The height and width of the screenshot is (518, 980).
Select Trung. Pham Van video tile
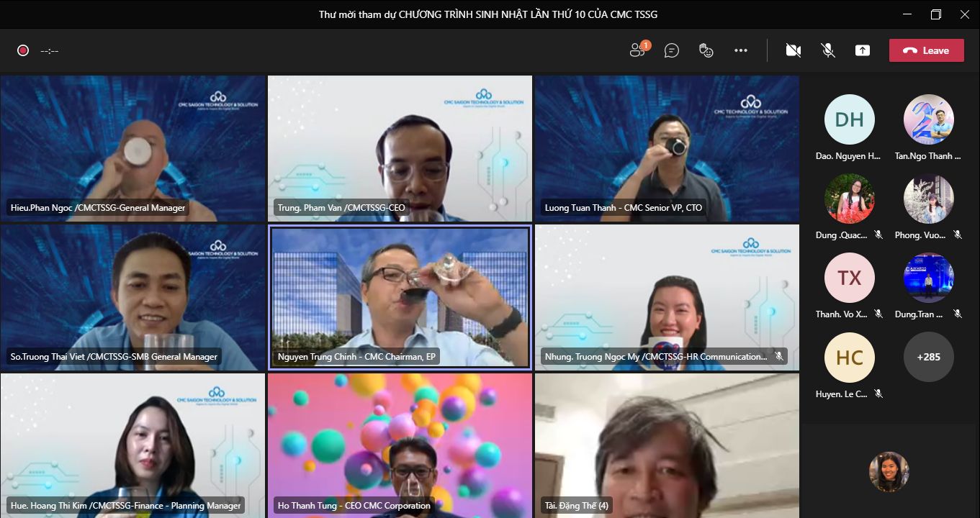coord(400,149)
